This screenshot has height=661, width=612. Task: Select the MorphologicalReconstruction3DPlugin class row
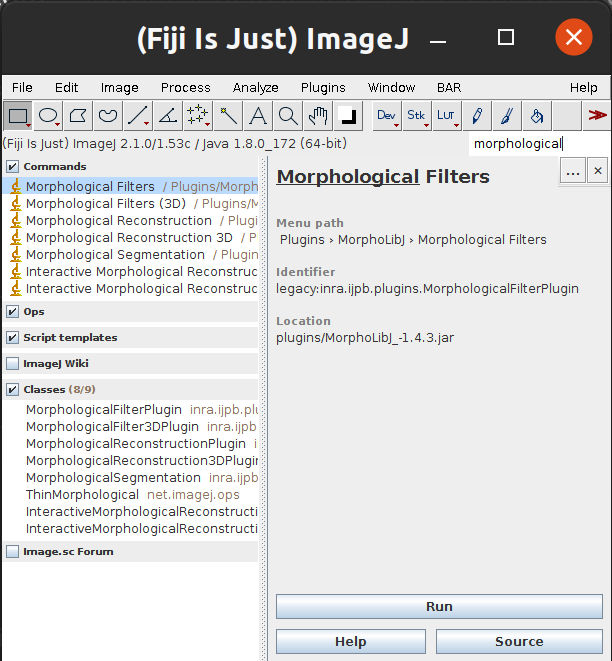131,461
